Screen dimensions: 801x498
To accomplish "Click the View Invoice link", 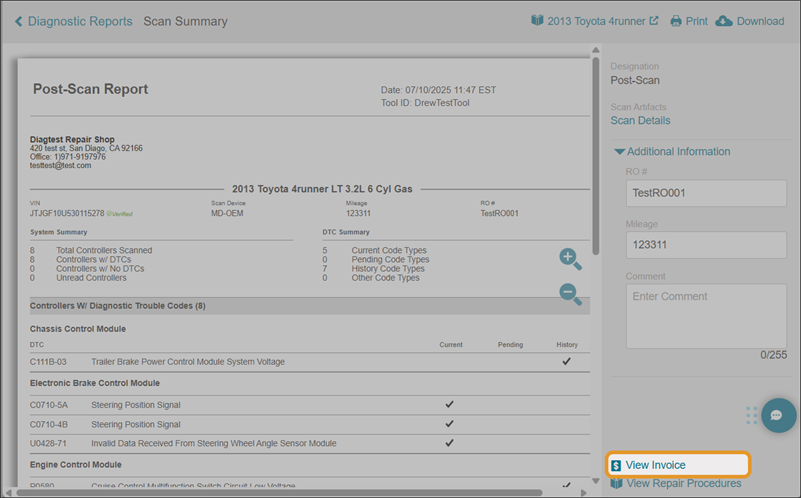I will pos(655,465).
